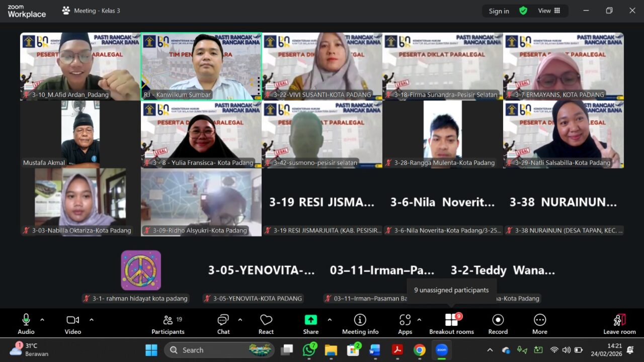Select RJ - Kanwilkum Sumbar video tile
The height and width of the screenshot is (362, 644).
[201, 66]
